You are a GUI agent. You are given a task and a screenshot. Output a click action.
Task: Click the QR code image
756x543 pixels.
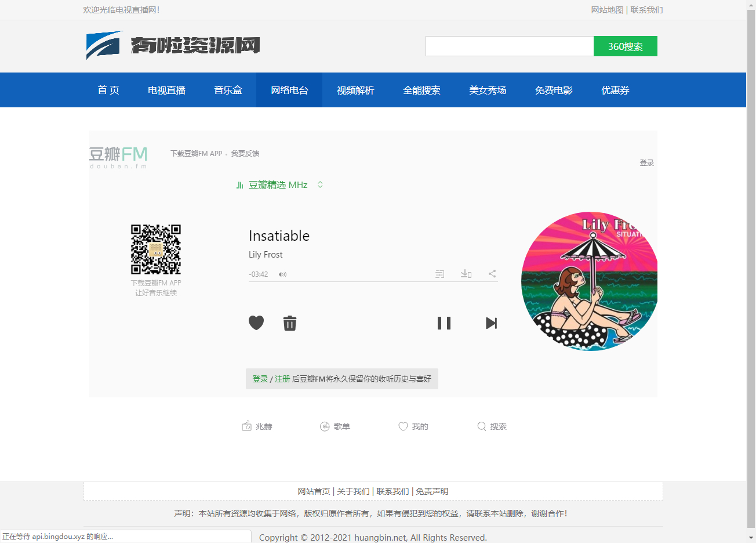[x=156, y=249]
